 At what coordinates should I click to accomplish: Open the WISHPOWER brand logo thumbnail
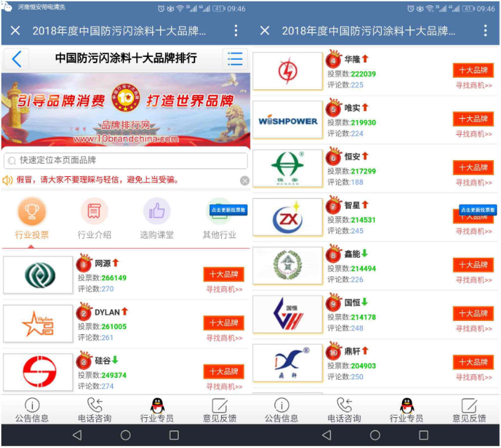(287, 120)
